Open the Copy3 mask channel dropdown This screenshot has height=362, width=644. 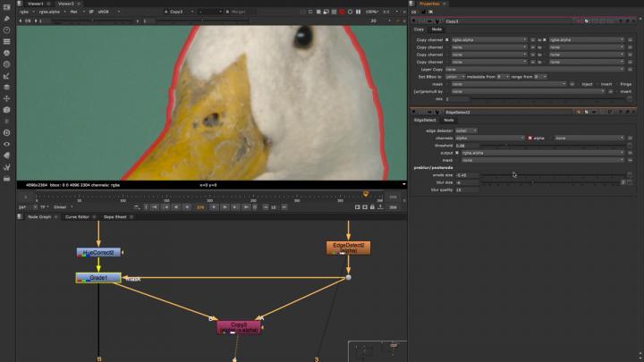point(509,84)
